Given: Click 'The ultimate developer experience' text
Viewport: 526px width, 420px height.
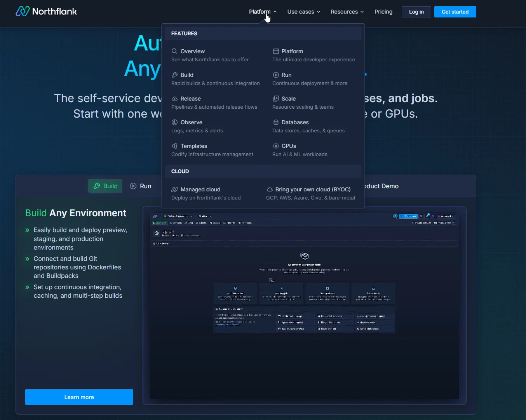Looking at the screenshot, I should (314, 59).
